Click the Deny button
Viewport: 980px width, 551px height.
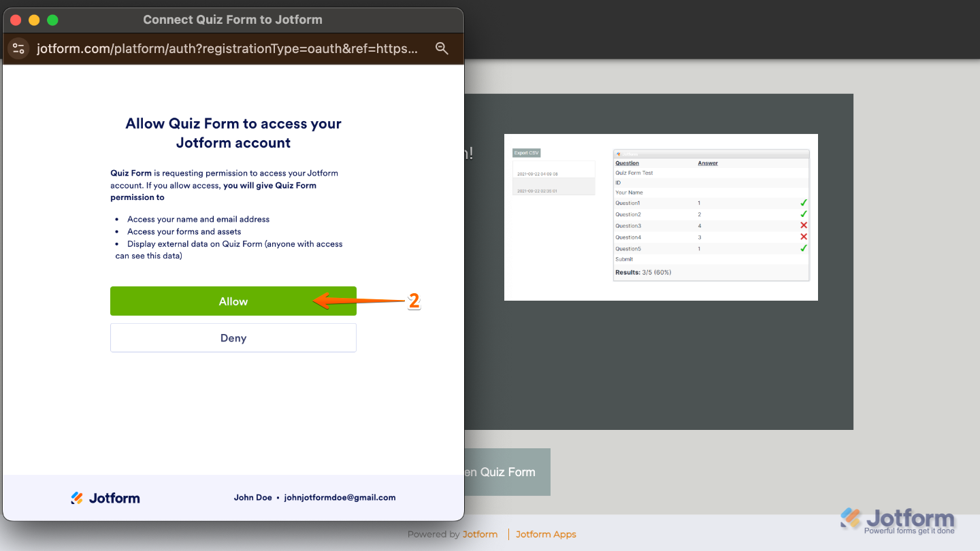(233, 338)
